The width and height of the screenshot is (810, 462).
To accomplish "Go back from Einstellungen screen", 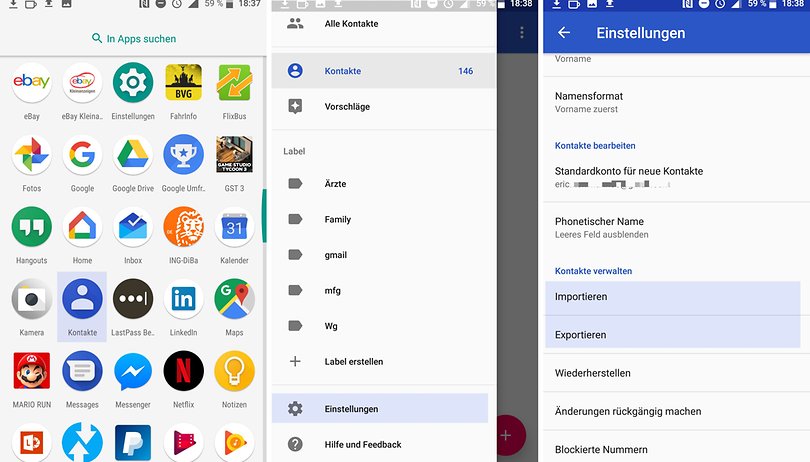I will 564,33.
